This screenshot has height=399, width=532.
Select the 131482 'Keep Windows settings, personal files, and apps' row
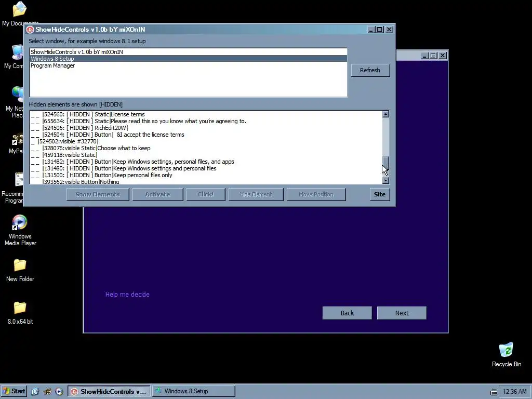click(206, 162)
